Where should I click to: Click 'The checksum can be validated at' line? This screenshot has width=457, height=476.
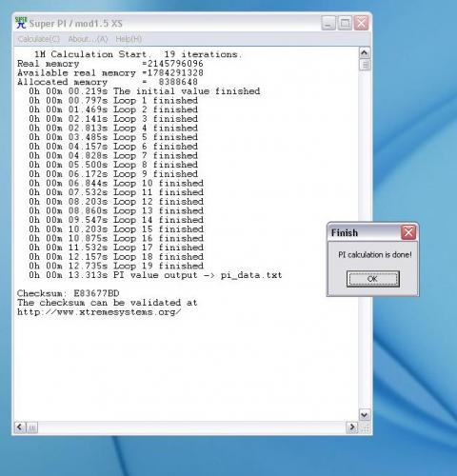pyautogui.click(x=108, y=303)
